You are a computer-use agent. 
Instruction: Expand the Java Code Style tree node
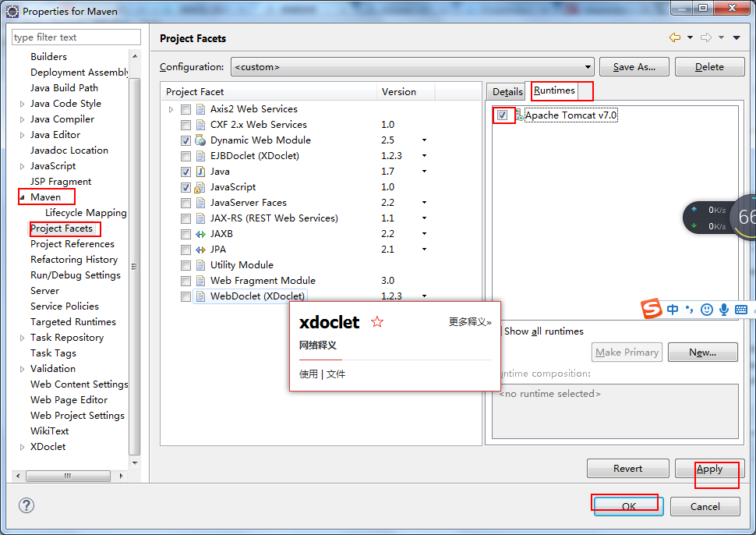coord(22,104)
